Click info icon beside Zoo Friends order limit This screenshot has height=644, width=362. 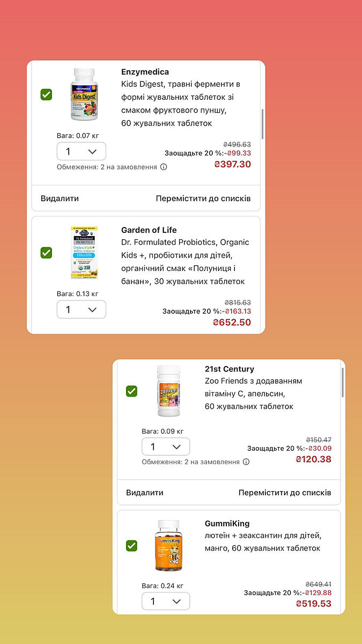tap(246, 462)
